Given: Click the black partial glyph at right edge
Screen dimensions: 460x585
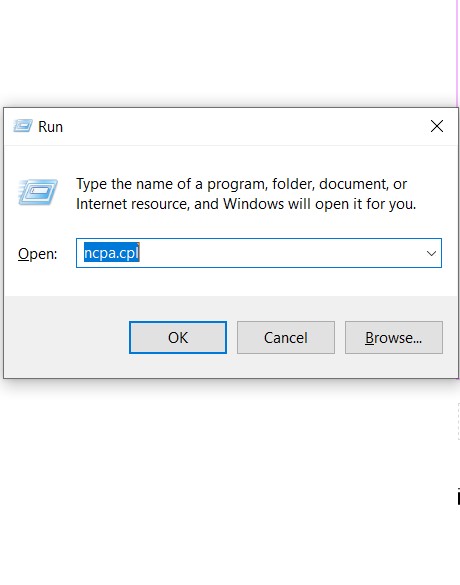Looking at the screenshot, I should pos(459,497).
